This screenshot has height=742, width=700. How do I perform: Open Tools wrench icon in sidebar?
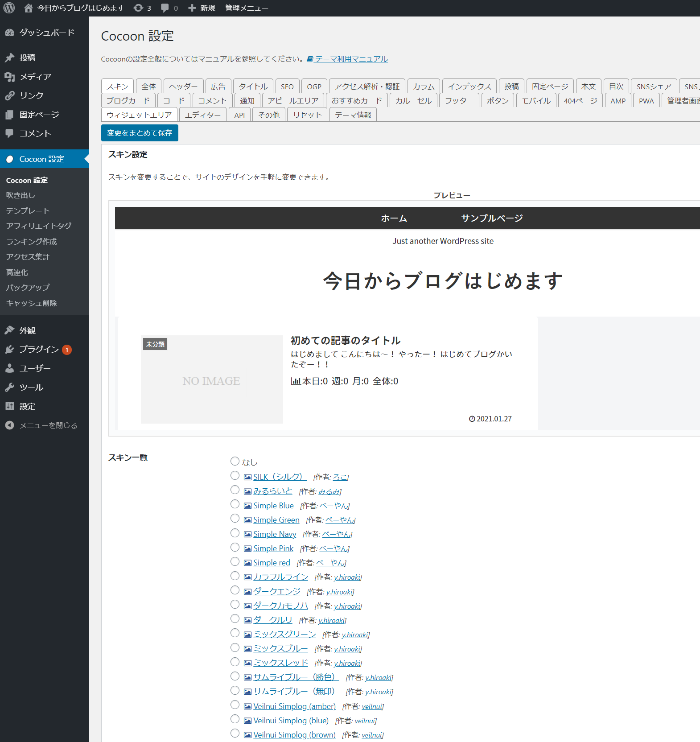10,387
